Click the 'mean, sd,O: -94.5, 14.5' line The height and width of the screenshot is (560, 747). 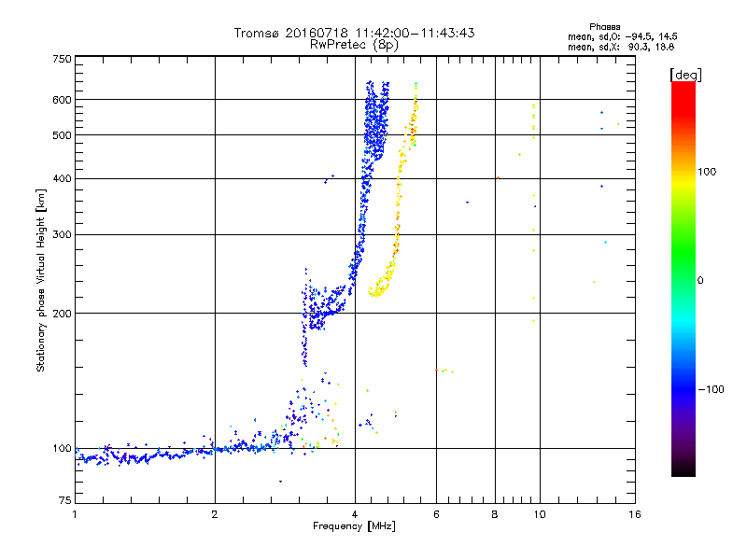622,36
